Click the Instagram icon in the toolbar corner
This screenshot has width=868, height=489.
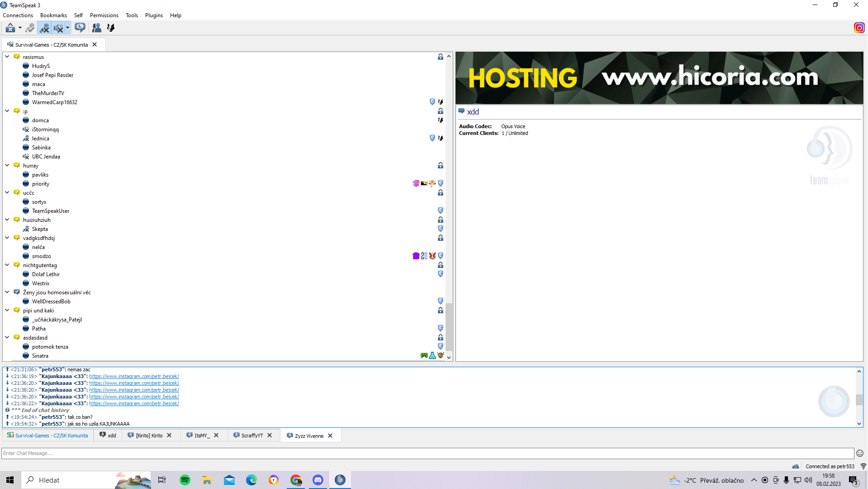[859, 28]
